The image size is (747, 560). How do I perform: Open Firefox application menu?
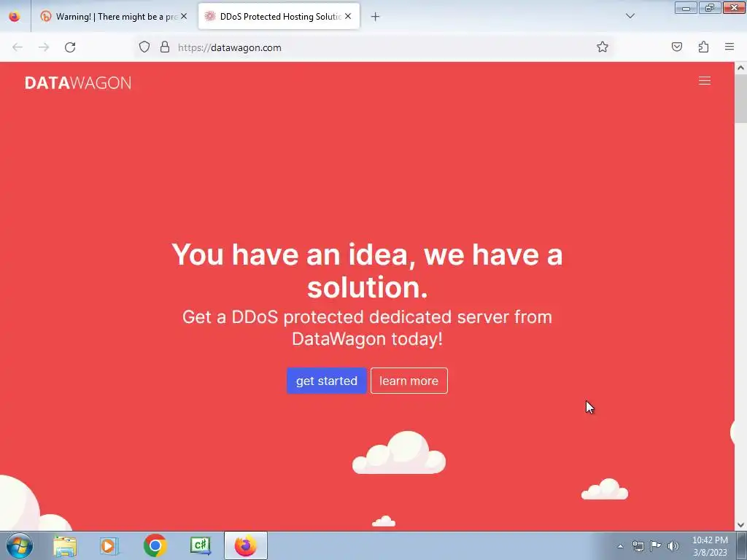pos(729,47)
